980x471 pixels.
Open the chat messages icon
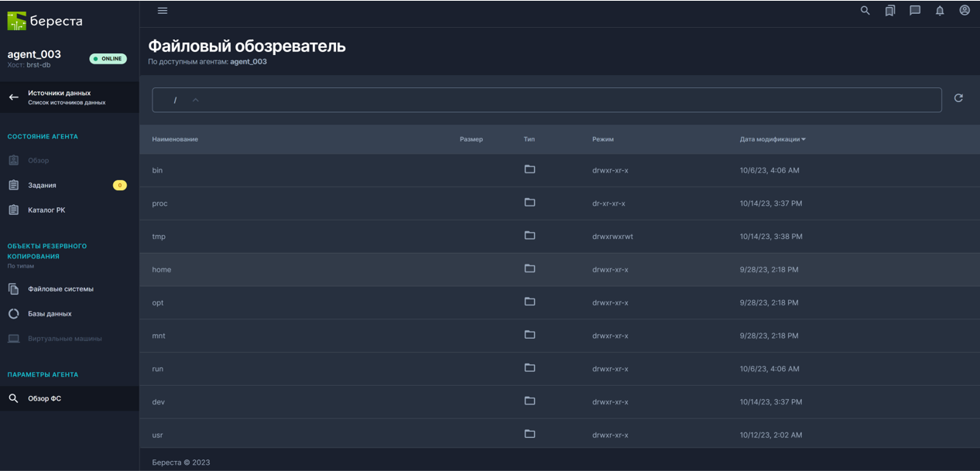(915, 11)
